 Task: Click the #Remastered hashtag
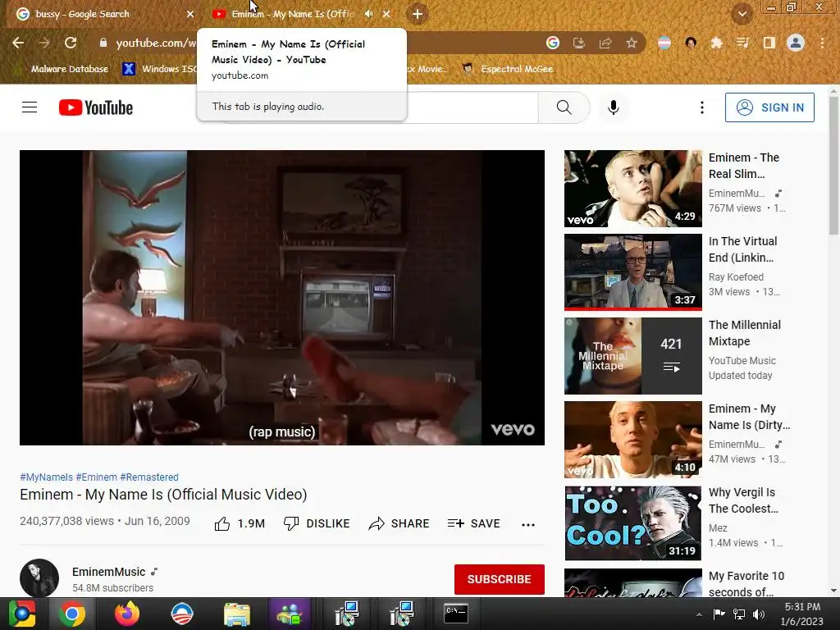pos(149,477)
